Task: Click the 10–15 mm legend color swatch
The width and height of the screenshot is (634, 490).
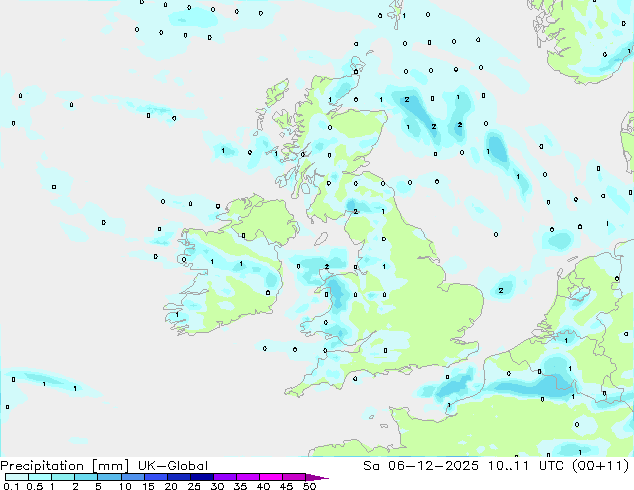Action: tap(132, 477)
